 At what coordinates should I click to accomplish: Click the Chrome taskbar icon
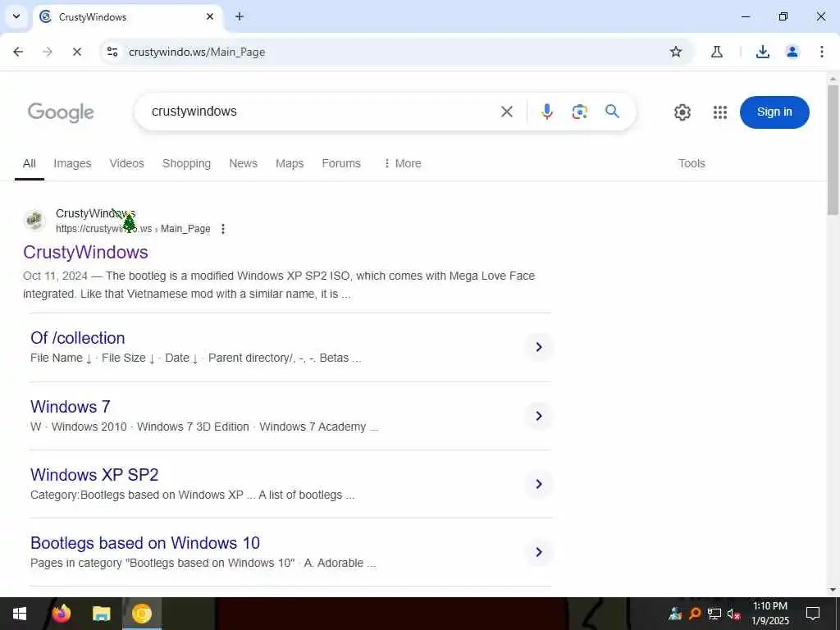142,614
